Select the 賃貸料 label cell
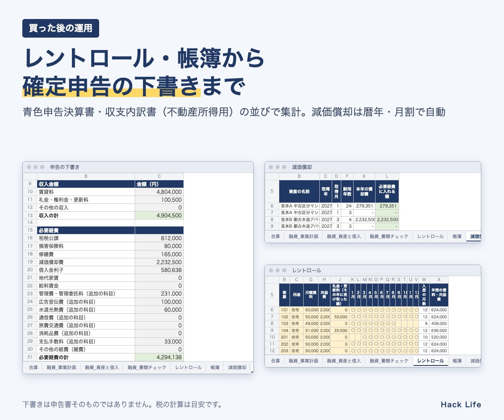The width and height of the screenshot is (504, 420). [x=86, y=192]
